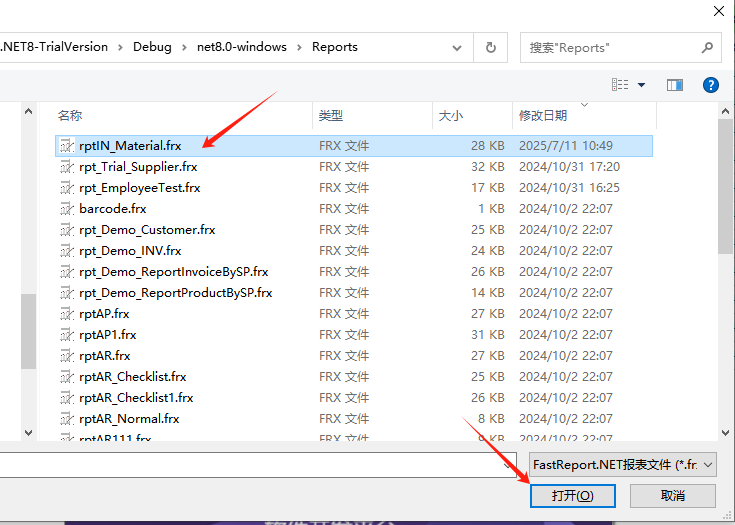Select the rptIN_Material.frx file icon
The width and height of the screenshot is (735, 525).
click(x=67, y=146)
